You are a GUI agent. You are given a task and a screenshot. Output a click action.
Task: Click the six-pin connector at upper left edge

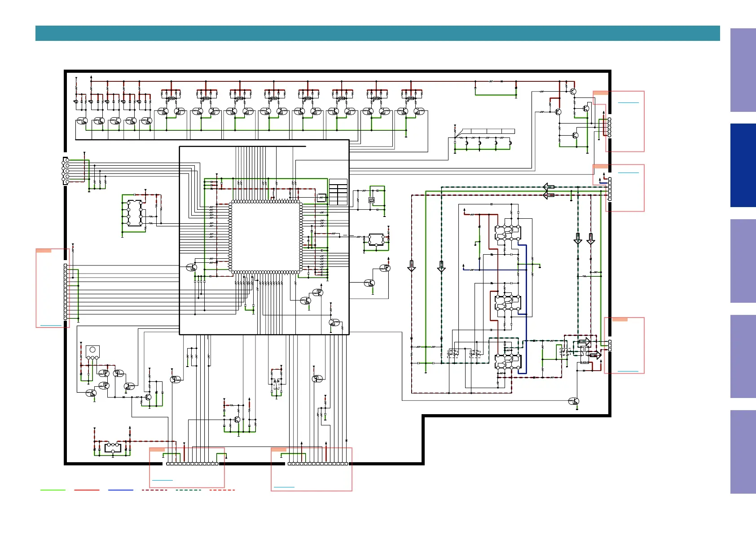point(66,171)
